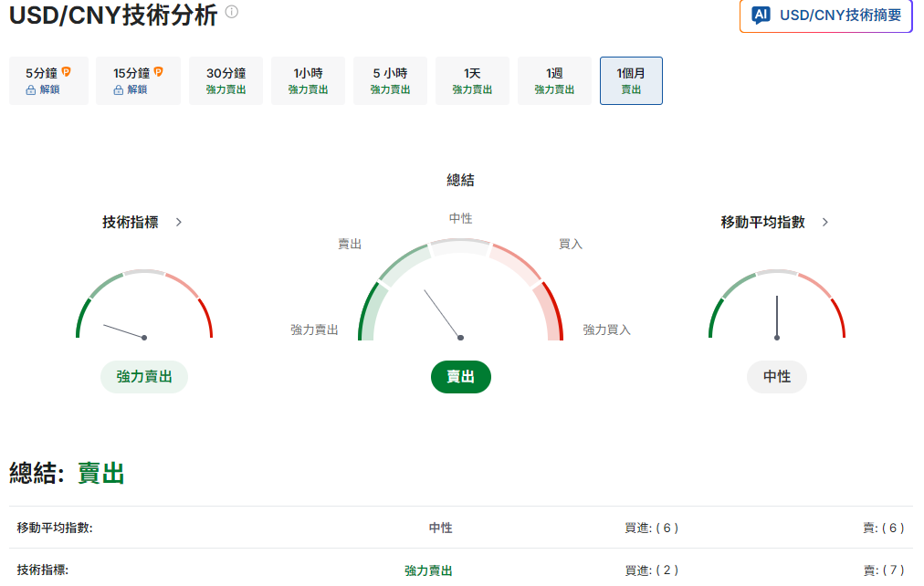This screenshot has height=586, width=924.
Task: Click the orange pro badge on 15分鐘
Action: 159,72
